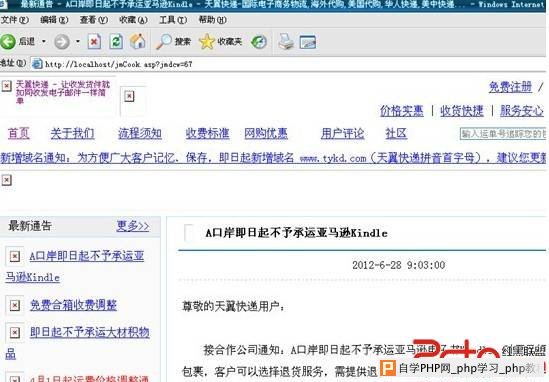Open the 查看(V) menu
Image resolution: width=549 pixels, height=382 pixels.
(x=93, y=20)
